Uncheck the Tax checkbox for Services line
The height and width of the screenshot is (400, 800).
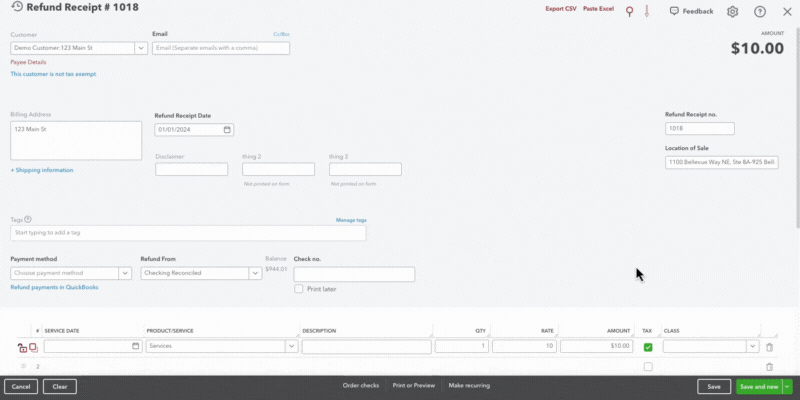[648, 347]
